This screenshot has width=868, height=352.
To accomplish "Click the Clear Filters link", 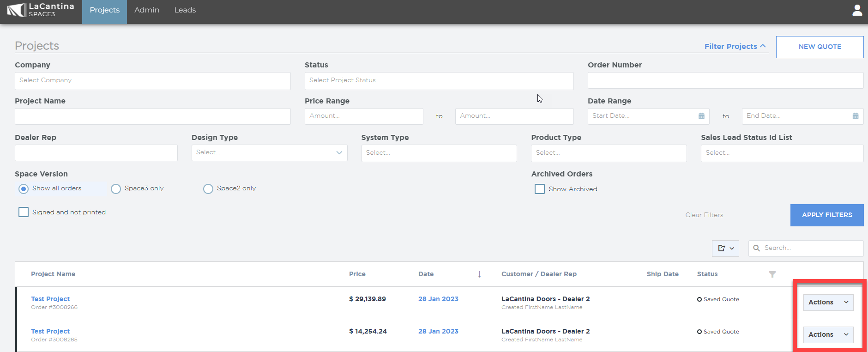I will pyautogui.click(x=704, y=215).
